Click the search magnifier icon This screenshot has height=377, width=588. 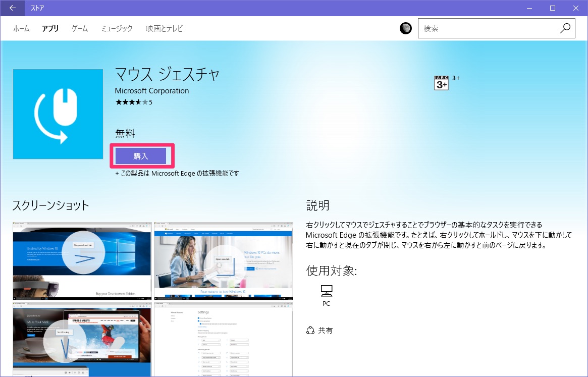coord(565,28)
